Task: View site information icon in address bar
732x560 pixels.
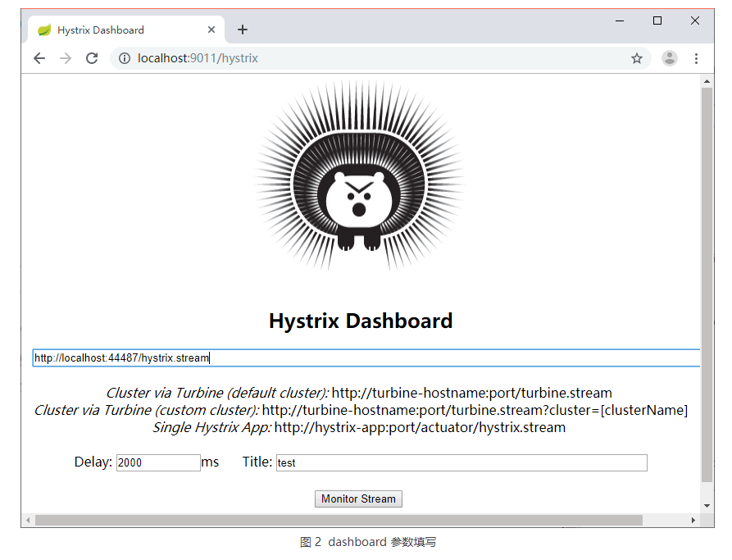Action: [x=124, y=58]
